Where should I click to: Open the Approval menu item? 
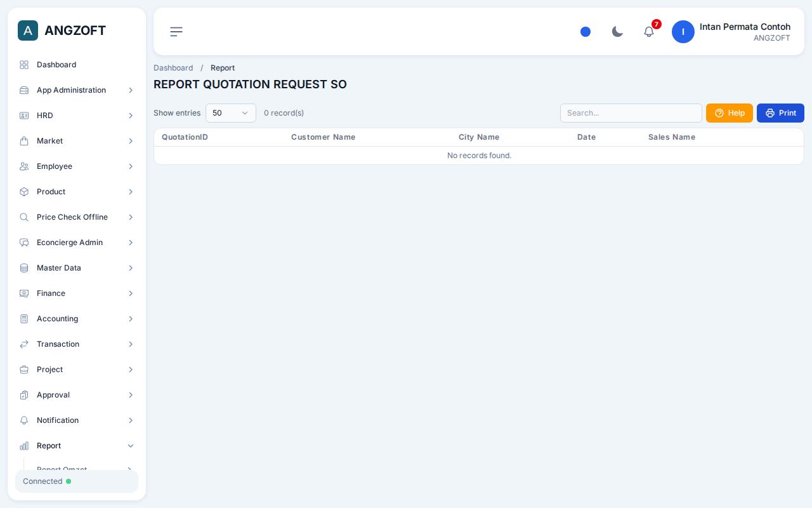click(x=77, y=395)
